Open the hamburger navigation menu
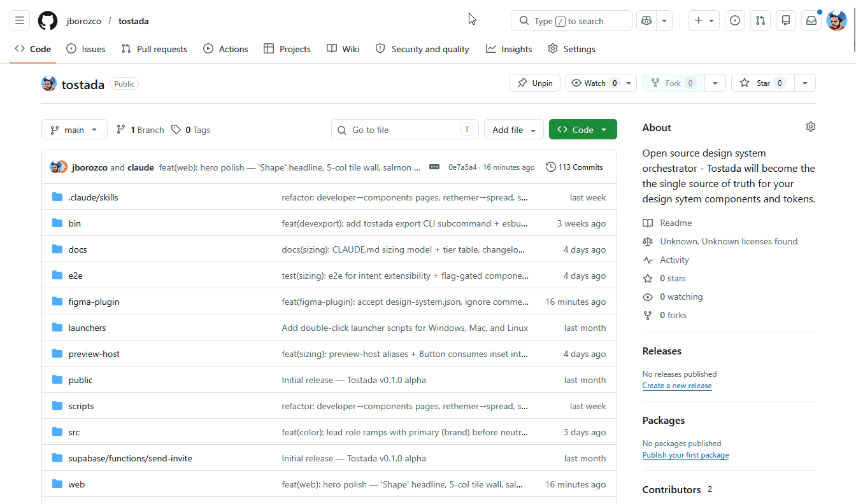Image resolution: width=856 pixels, height=504 pixels. pos(20,20)
